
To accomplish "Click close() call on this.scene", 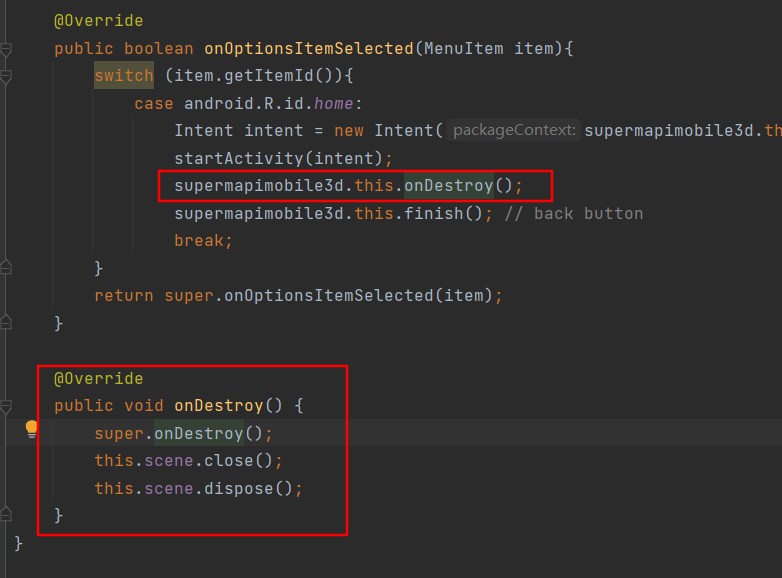I will pos(238,460).
